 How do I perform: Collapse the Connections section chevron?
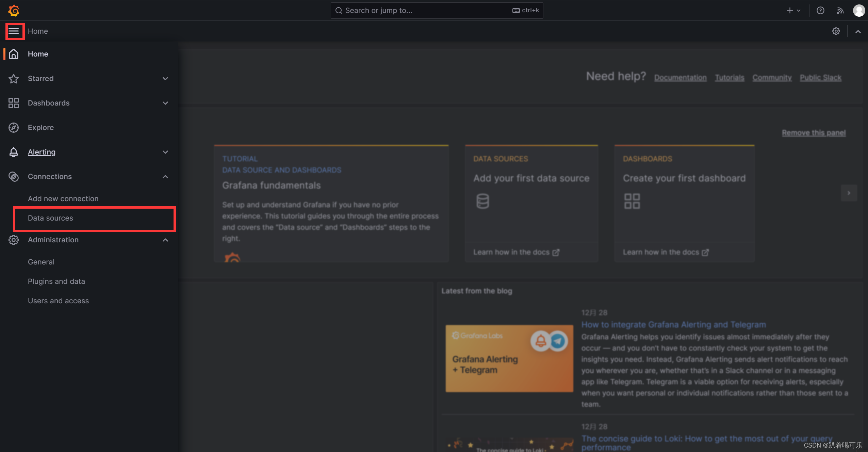click(165, 177)
